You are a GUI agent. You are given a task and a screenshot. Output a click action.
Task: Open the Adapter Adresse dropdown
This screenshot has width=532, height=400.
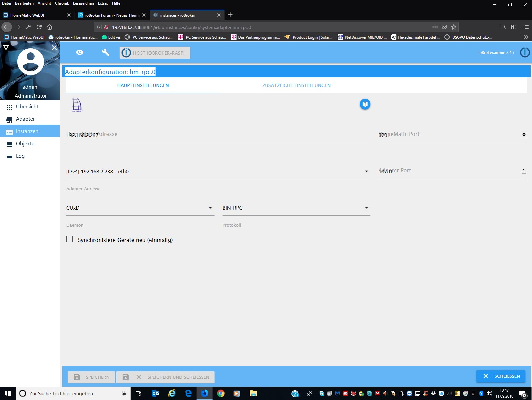coord(218,171)
